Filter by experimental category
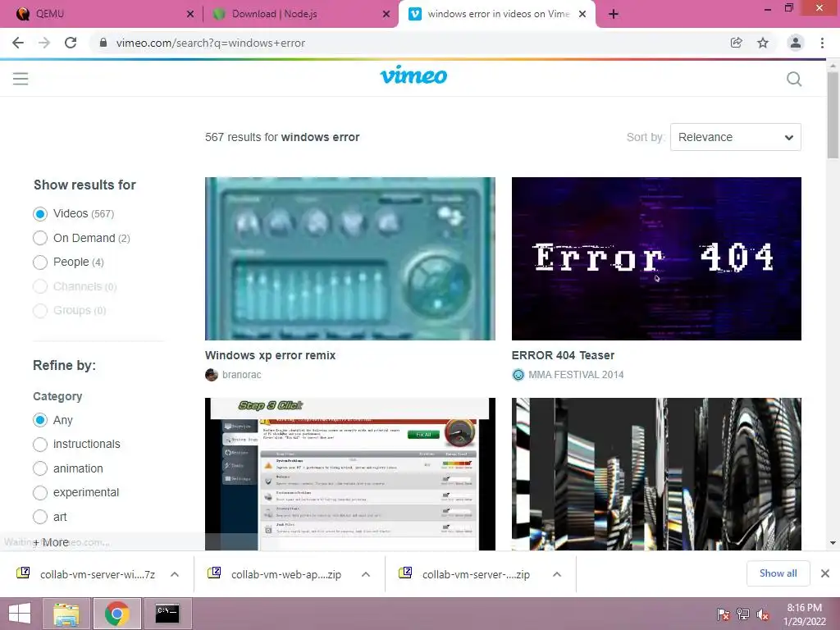The height and width of the screenshot is (630, 840). (40, 492)
